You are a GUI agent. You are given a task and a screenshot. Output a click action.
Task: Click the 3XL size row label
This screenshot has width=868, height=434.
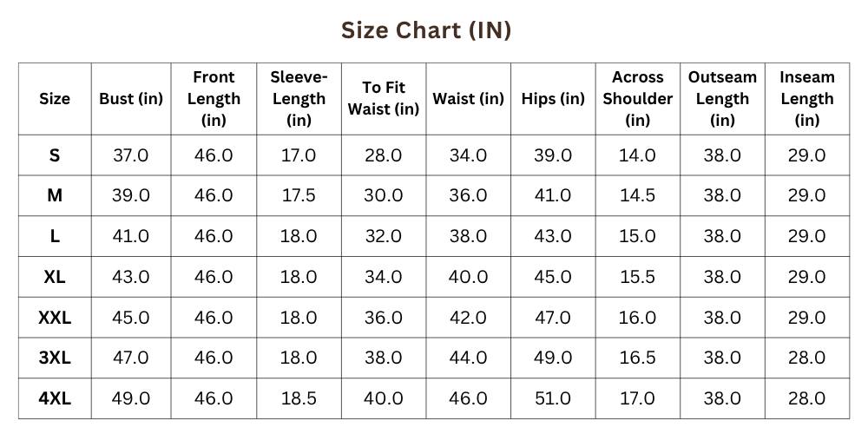click(54, 358)
